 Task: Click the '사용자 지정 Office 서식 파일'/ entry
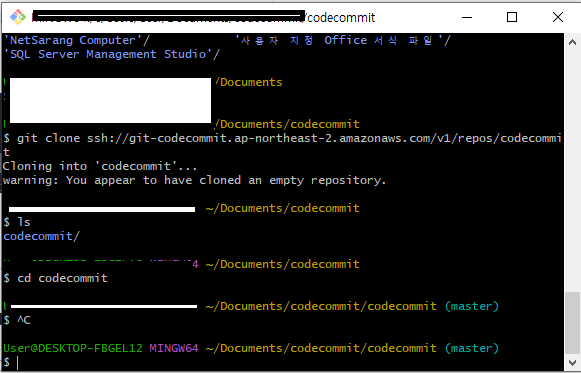(x=343, y=40)
